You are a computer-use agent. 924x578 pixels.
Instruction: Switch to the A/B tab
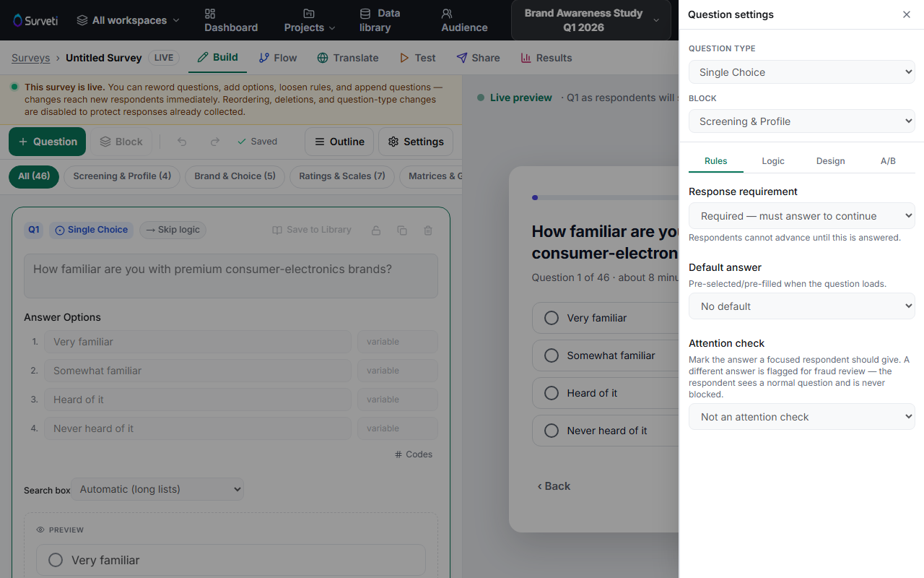(888, 161)
